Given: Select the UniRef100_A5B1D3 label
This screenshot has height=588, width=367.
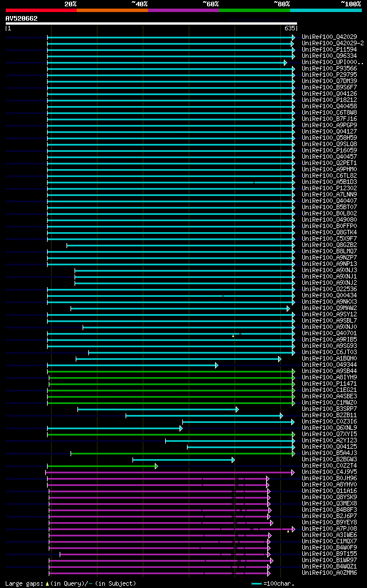Looking at the screenshot, I should pos(330,182).
